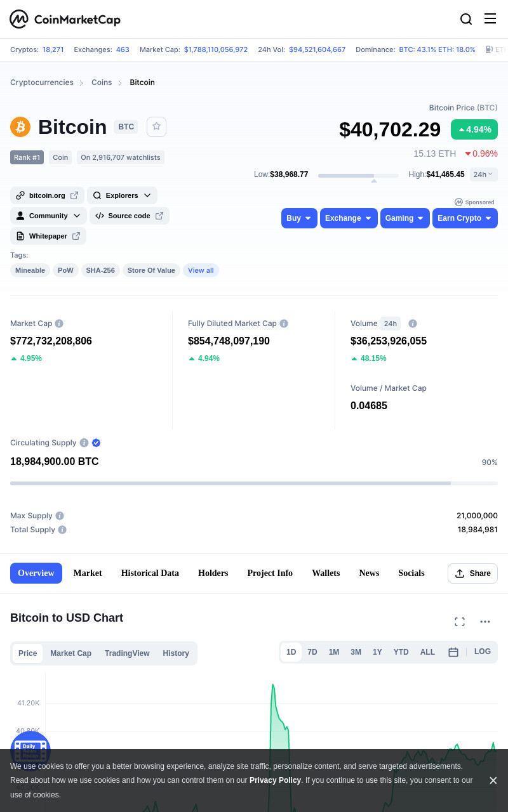Show Fully Diluted Market Cap info icon
This screenshot has height=812, width=508.
(284, 324)
